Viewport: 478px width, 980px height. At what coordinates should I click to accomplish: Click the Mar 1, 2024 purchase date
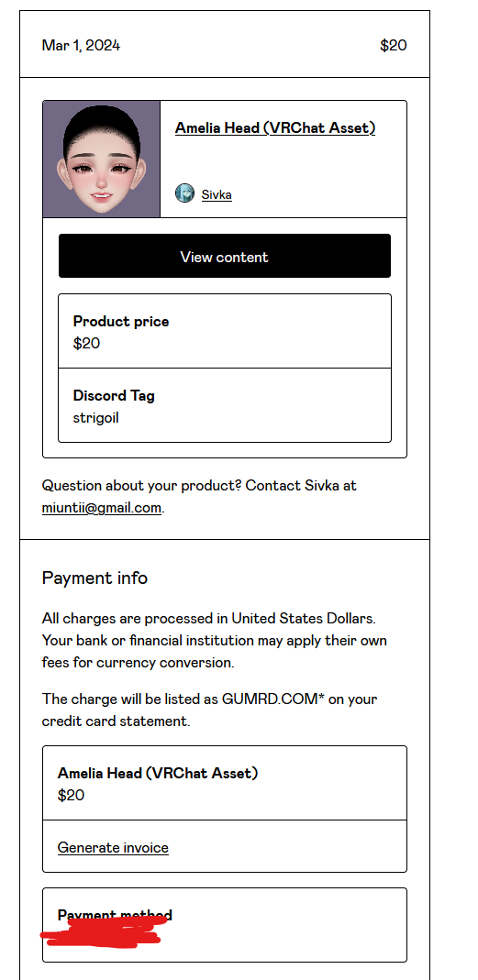pos(82,46)
